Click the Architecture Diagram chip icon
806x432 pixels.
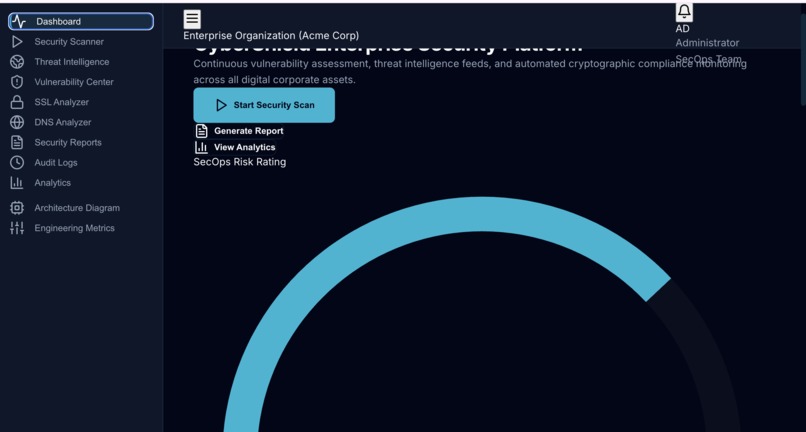[x=17, y=208]
